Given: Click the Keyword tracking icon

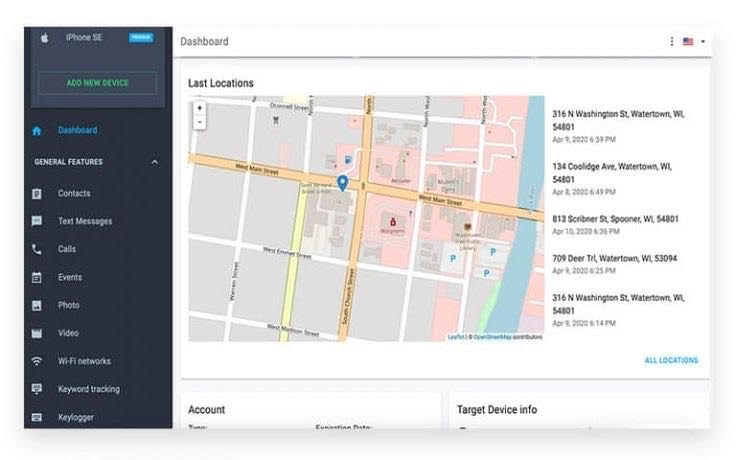Looking at the screenshot, I should click(37, 389).
